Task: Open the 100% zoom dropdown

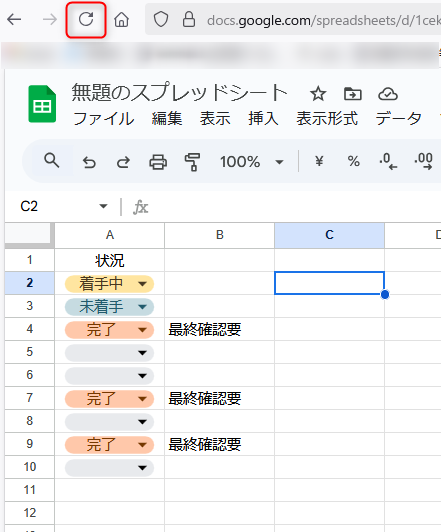Action: [252, 162]
